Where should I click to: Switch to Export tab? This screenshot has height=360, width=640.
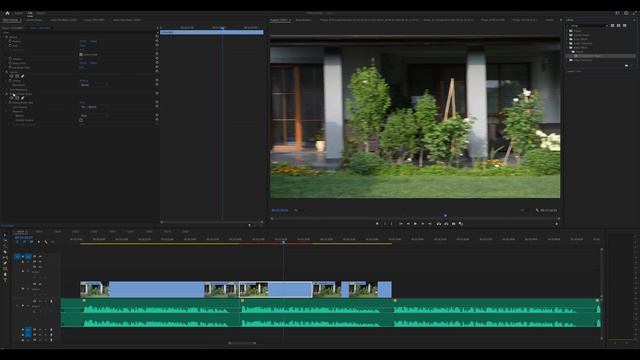coord(41,13)
